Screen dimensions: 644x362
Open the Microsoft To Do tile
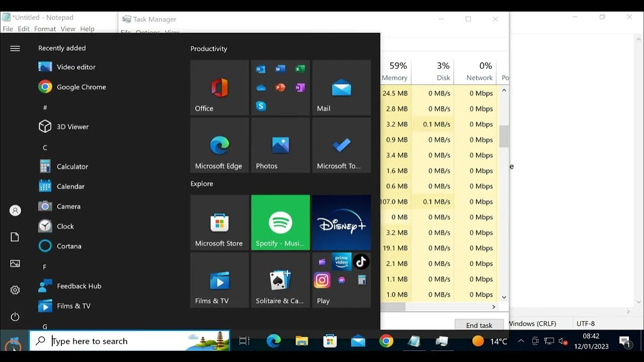pos(342,145)
